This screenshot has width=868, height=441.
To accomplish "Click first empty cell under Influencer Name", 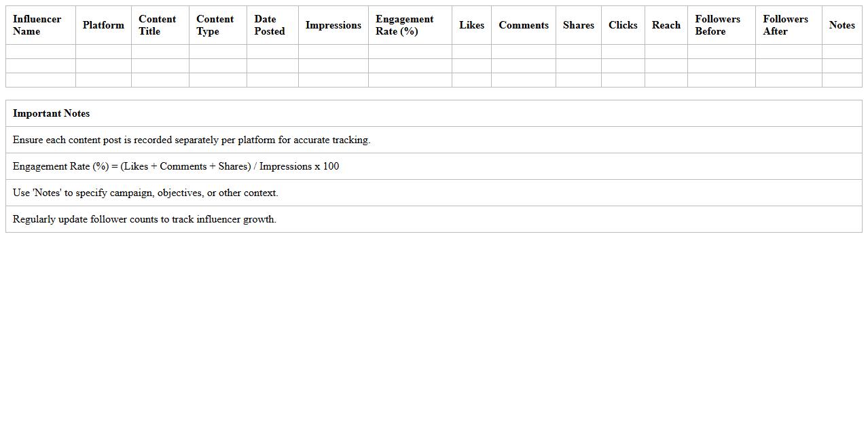I will click(41, 52).
